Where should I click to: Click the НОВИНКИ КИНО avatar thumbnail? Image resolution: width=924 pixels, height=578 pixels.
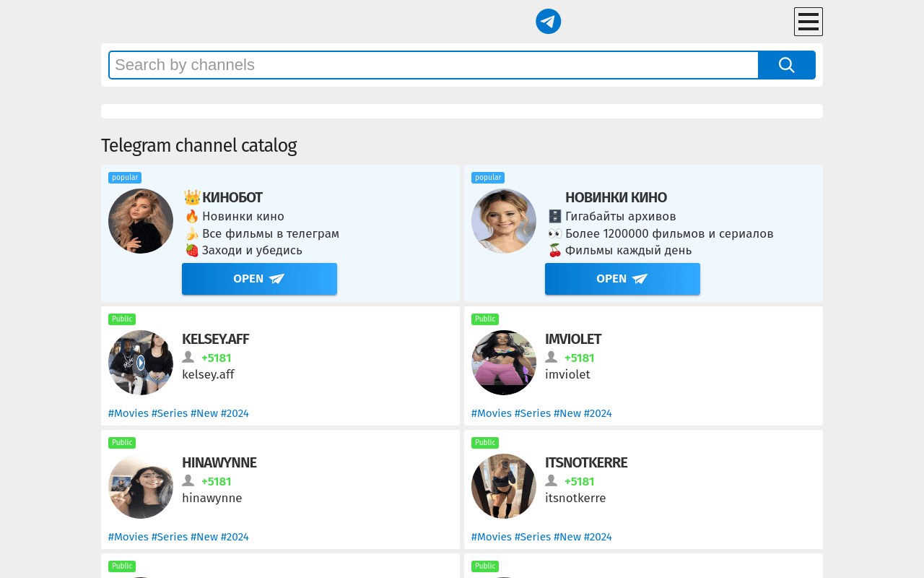point(504,221)
